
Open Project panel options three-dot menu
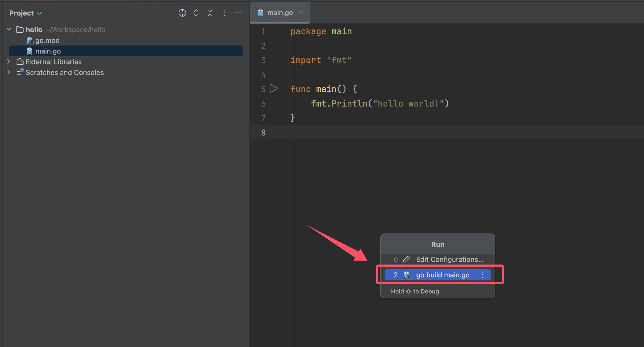(224, 13)
